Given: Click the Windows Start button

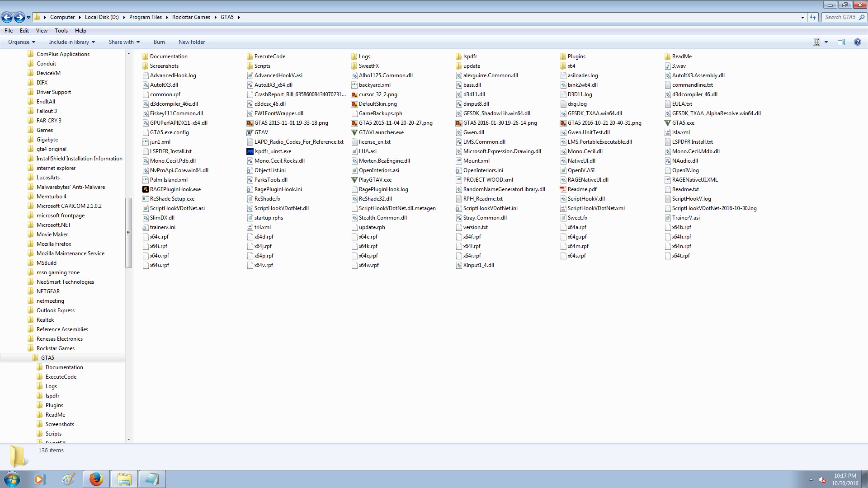Looking at the screenshot, I should tap(12, 479).
